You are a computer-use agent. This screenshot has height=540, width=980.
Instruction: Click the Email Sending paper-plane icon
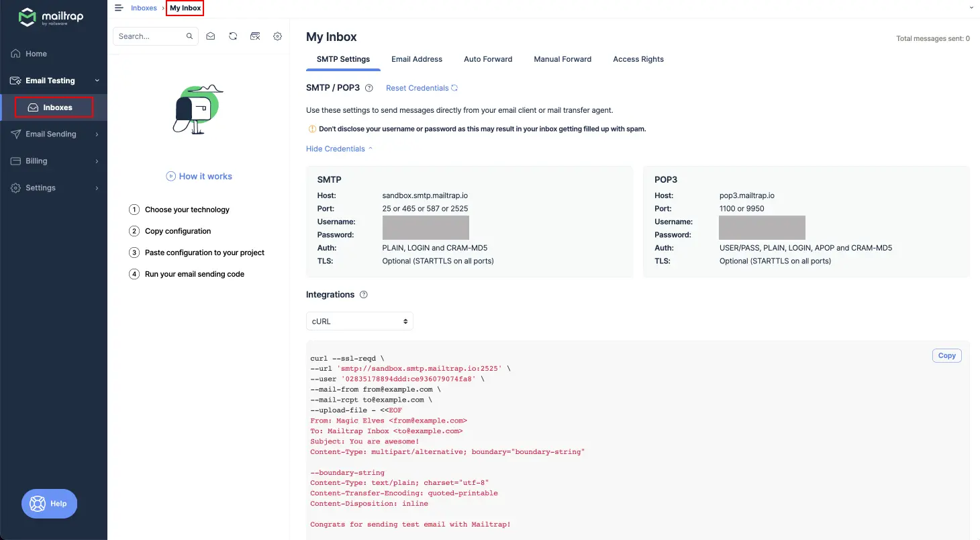tap(16, 134)
